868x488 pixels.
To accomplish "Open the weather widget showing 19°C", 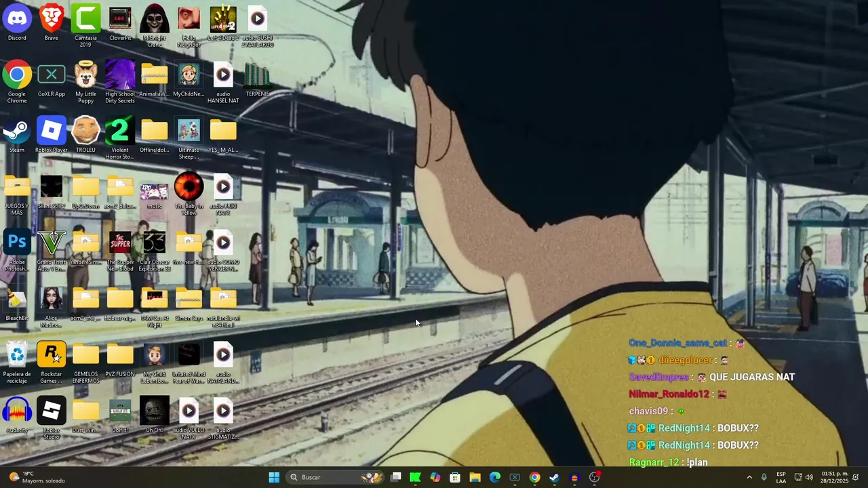I will coord(37,477).
